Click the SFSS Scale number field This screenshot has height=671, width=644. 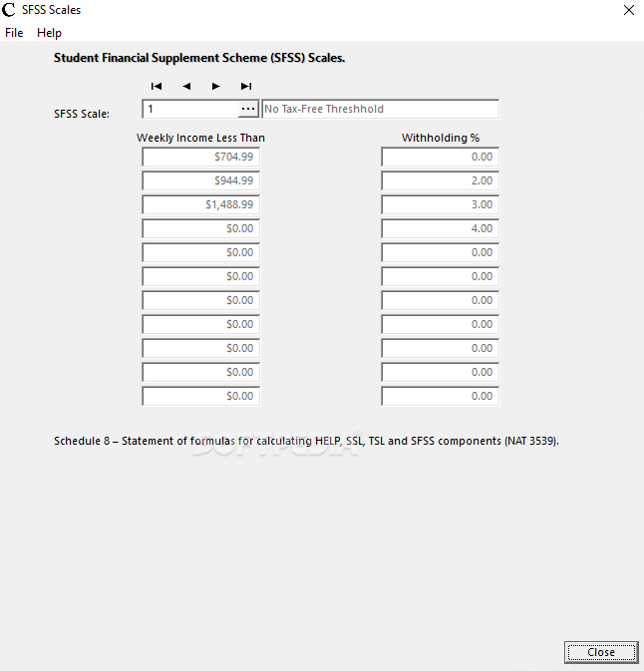point(190,109)
